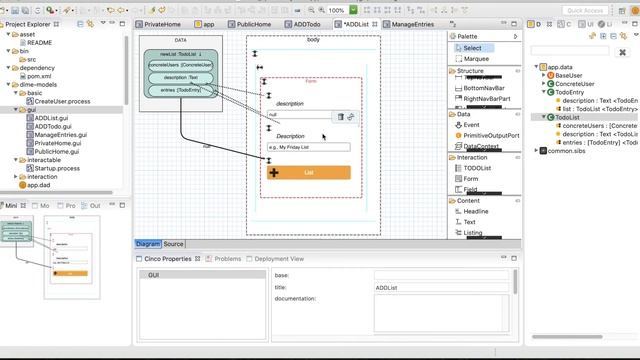
Task: Click Project Explorer horizontal scrollbar
Action: click(56, 192)
